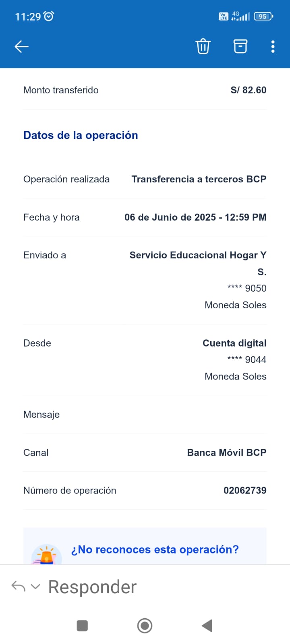Select operation number 02062739
Viewport: 290px width, 644px height.
(x=245, y=490)
